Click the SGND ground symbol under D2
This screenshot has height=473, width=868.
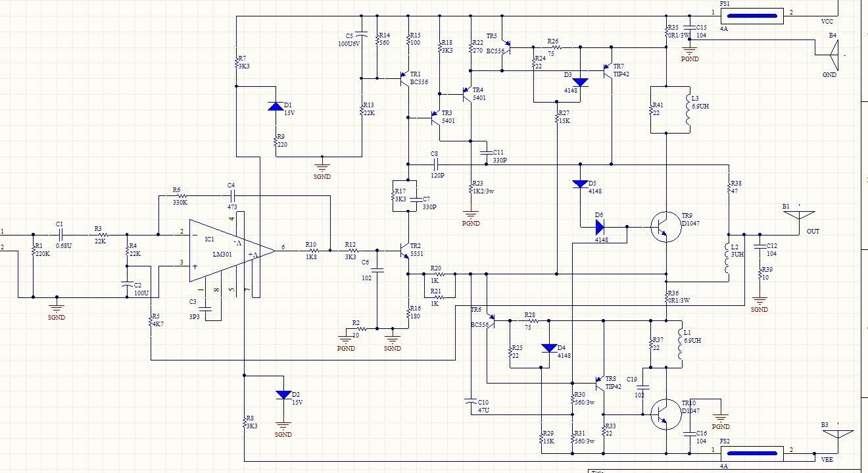click(x=283, y=426)
